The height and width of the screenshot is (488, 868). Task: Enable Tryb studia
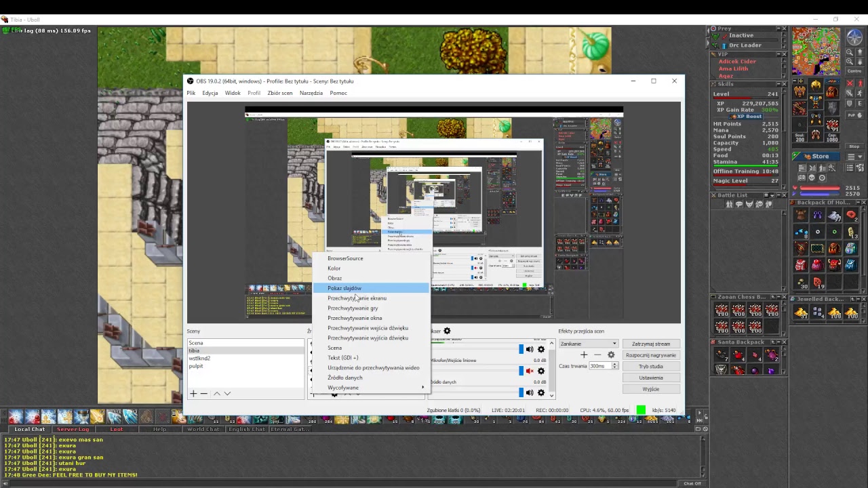651,367
